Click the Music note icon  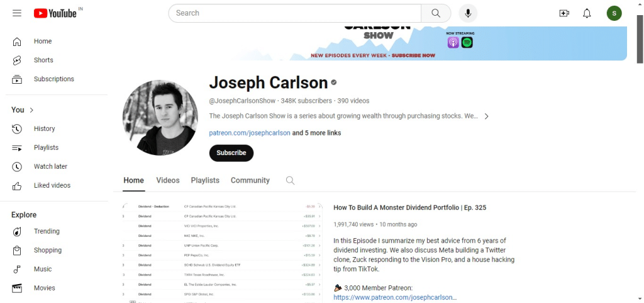point(17,269)
